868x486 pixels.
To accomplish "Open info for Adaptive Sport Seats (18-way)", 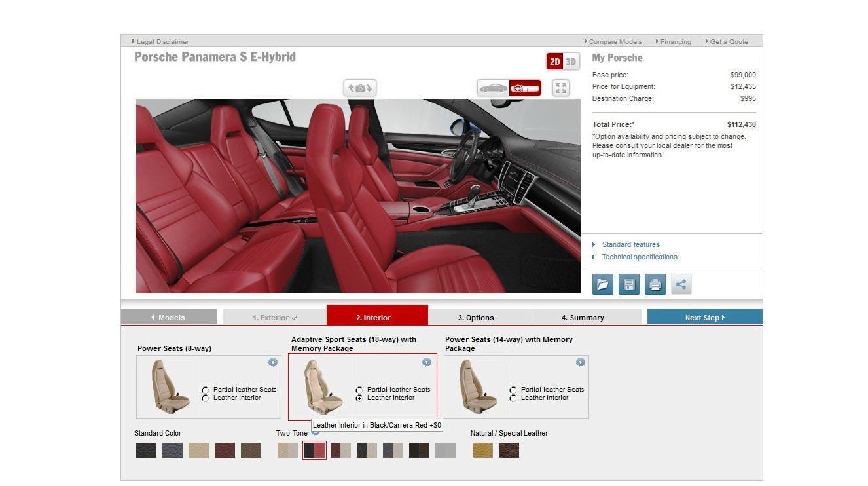I will click(427, 362).
